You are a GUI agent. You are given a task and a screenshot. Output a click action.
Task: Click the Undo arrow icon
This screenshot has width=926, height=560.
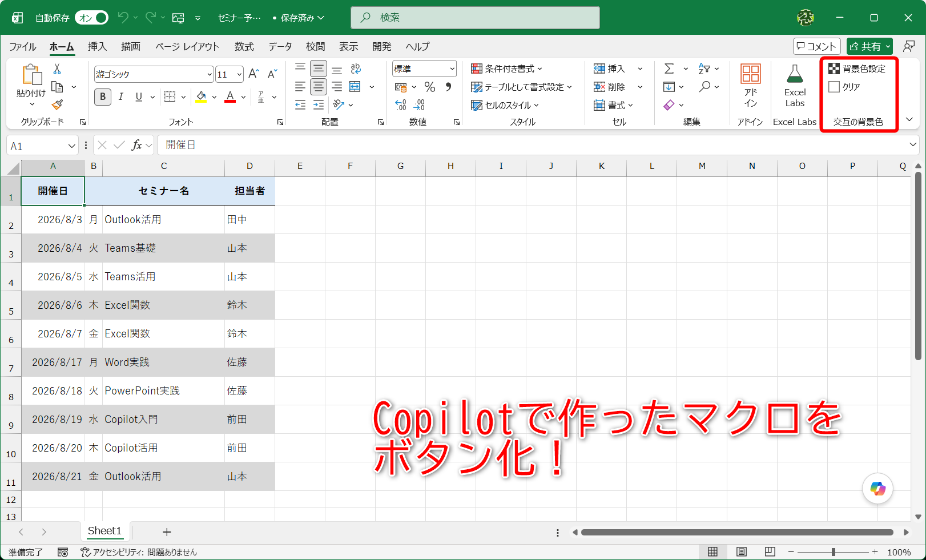(123, 18)
